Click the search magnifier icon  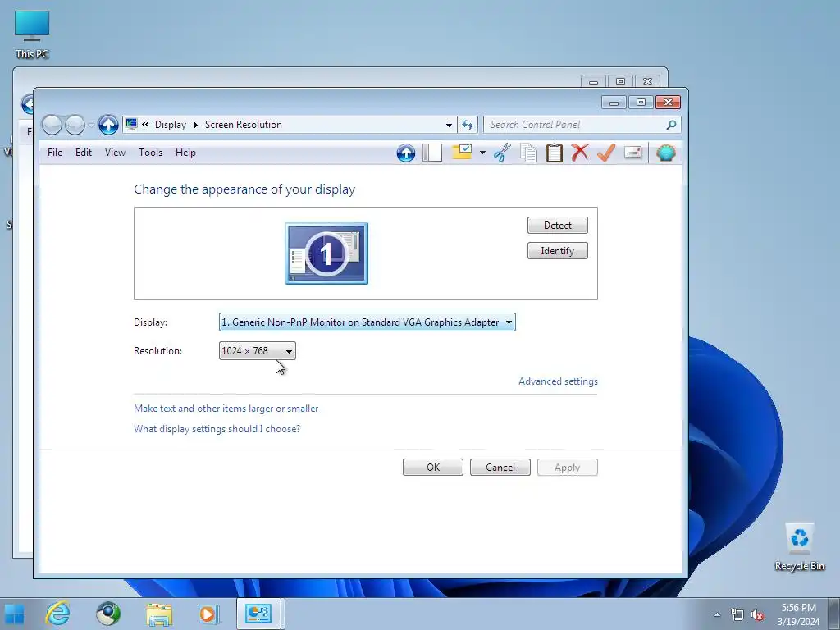pos(671,125)
